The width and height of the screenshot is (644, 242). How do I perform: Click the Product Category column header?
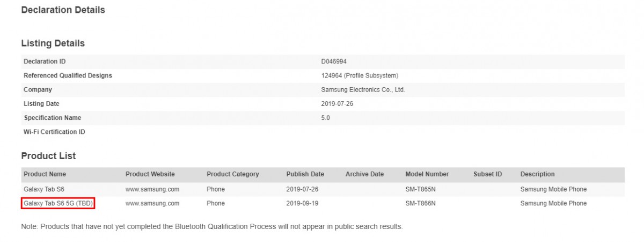point(233,174)
